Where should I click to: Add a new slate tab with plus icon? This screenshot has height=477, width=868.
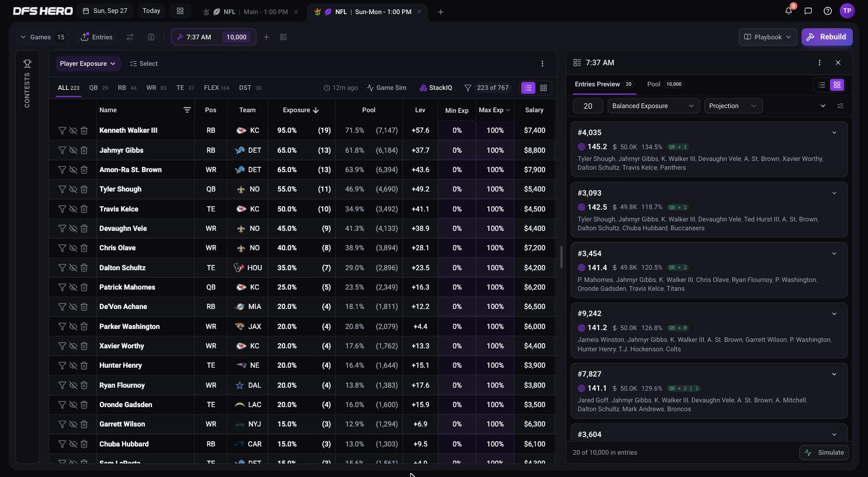tap(441, 12)
